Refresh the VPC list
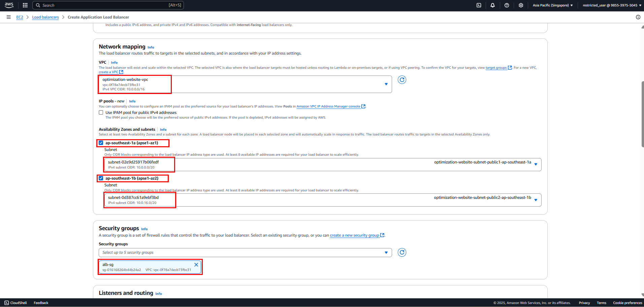 402,80
